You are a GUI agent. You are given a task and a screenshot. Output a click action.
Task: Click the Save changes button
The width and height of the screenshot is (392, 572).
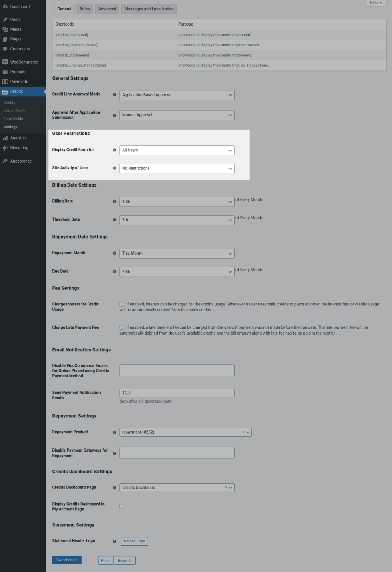coord(67,560)
